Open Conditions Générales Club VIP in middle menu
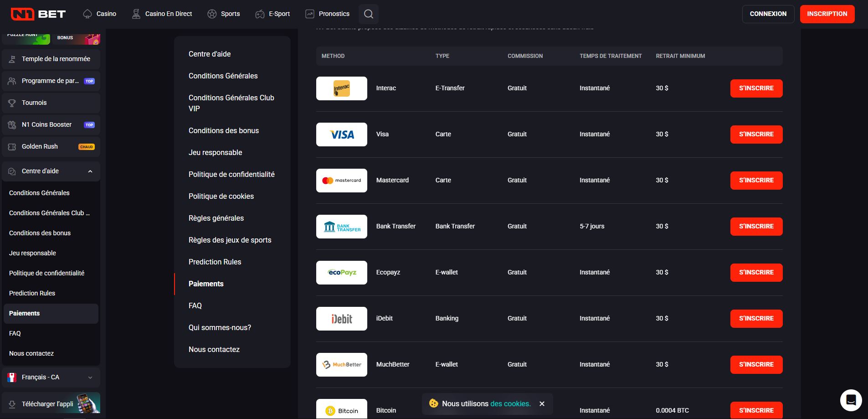This screenshot has width=868, height=419. [231, 103]
